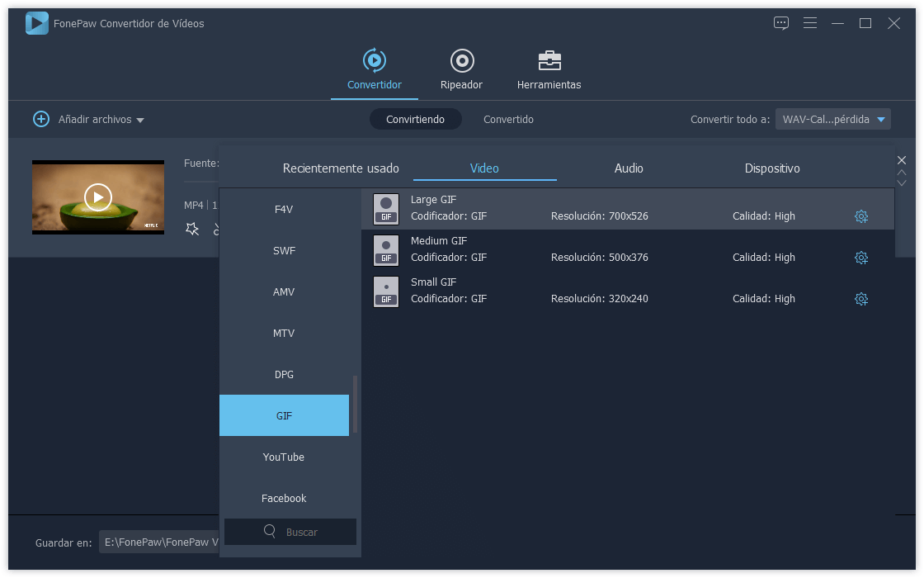Viewport: 924px width, 578px height.
Task: Click the FonePaw Convertidor de Vídeos title
Action: pyautogui.click(x=129, y=24)
